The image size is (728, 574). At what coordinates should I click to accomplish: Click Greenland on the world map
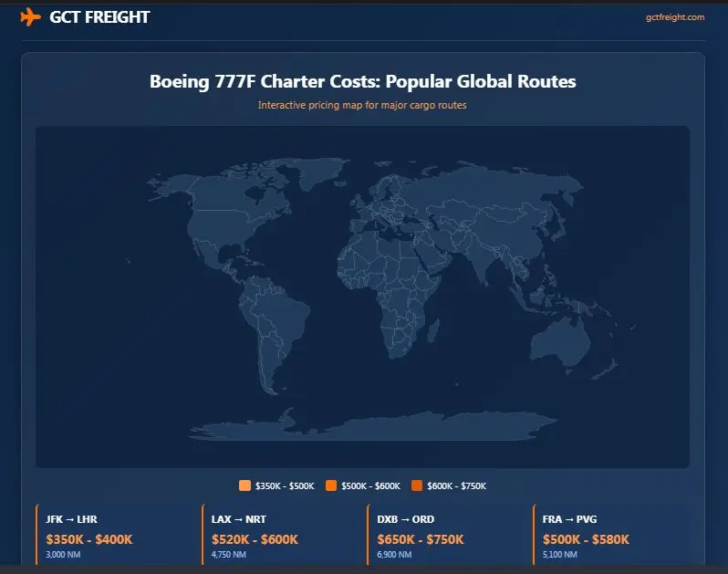(322, 174)
